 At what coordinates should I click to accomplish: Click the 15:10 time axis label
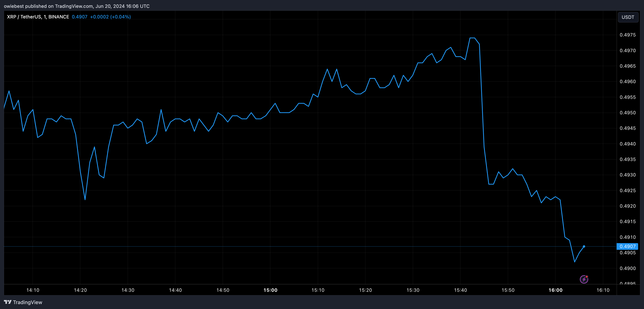point(318,290)
